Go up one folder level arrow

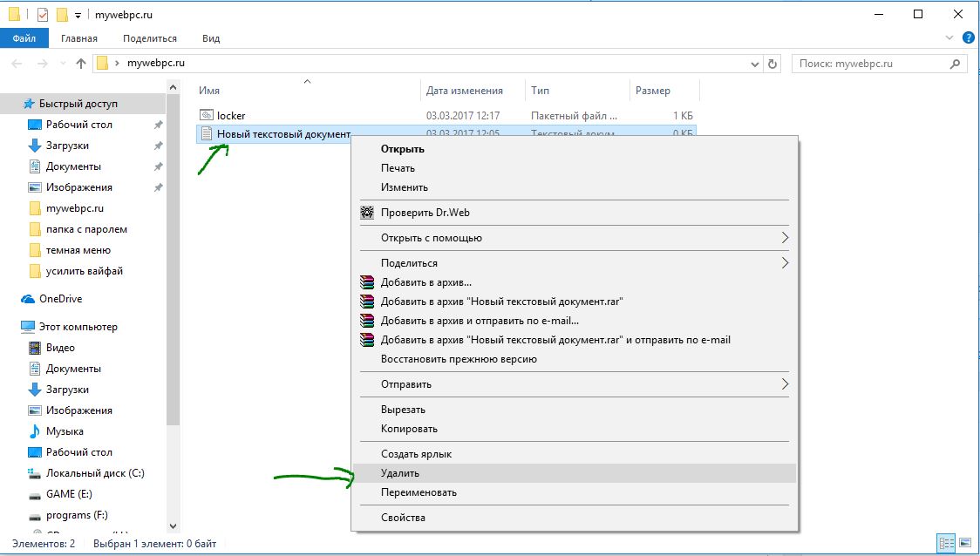[x=80, y=63]
